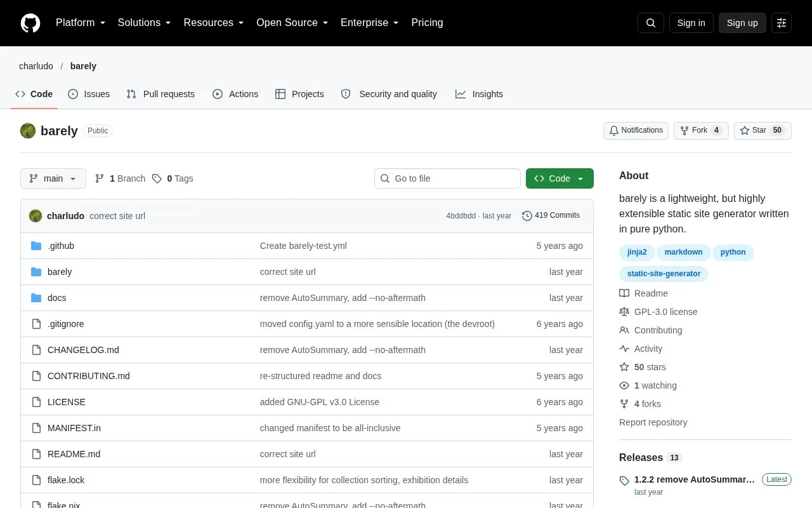The height and width of the screenshot is (508, 812).
Task: Star the barely repository
Action: (763, 131)
